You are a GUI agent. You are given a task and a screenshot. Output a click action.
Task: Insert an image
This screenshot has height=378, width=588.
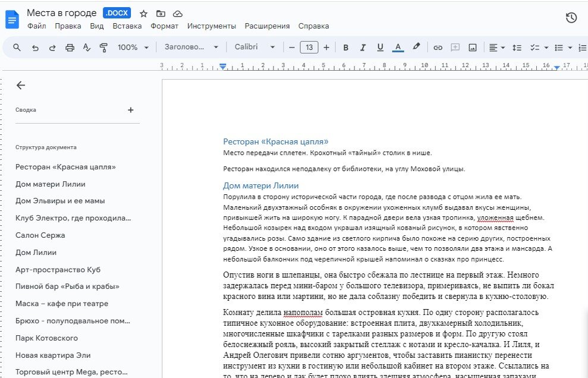pos(473,48)
